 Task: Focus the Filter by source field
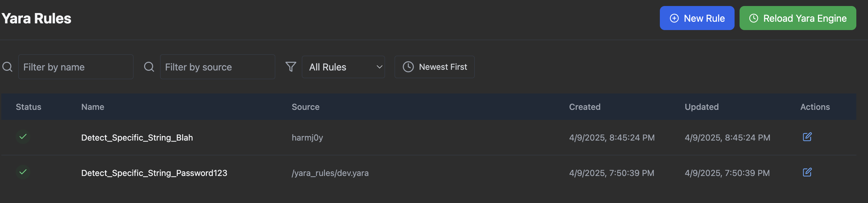(x=218, y=67)
